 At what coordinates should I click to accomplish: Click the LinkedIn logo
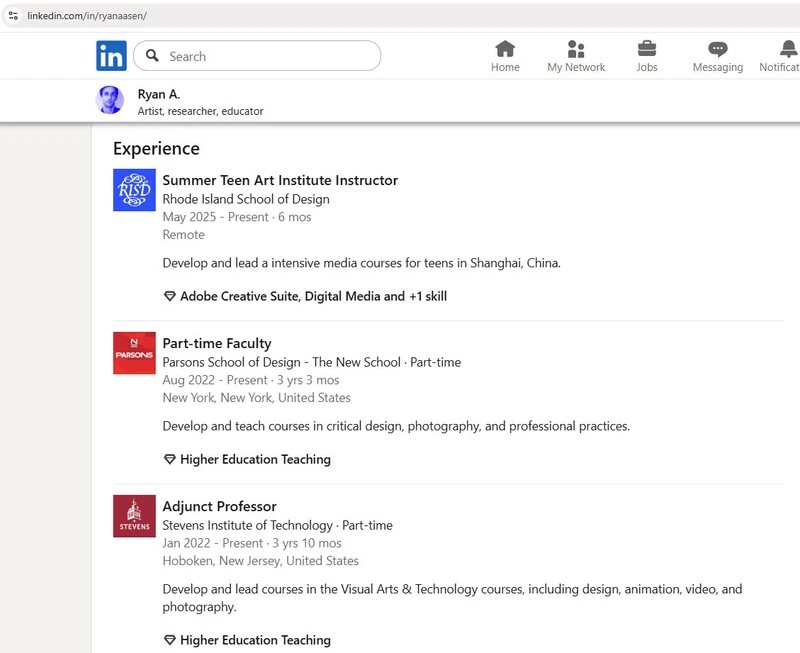click(111, 56)
